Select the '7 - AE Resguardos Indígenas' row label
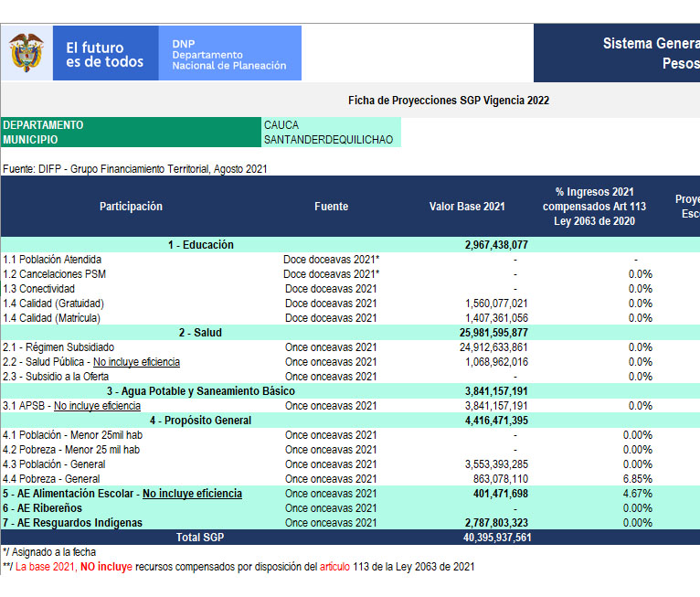Viewport: 700px width, 597px height. pos(72,522)
